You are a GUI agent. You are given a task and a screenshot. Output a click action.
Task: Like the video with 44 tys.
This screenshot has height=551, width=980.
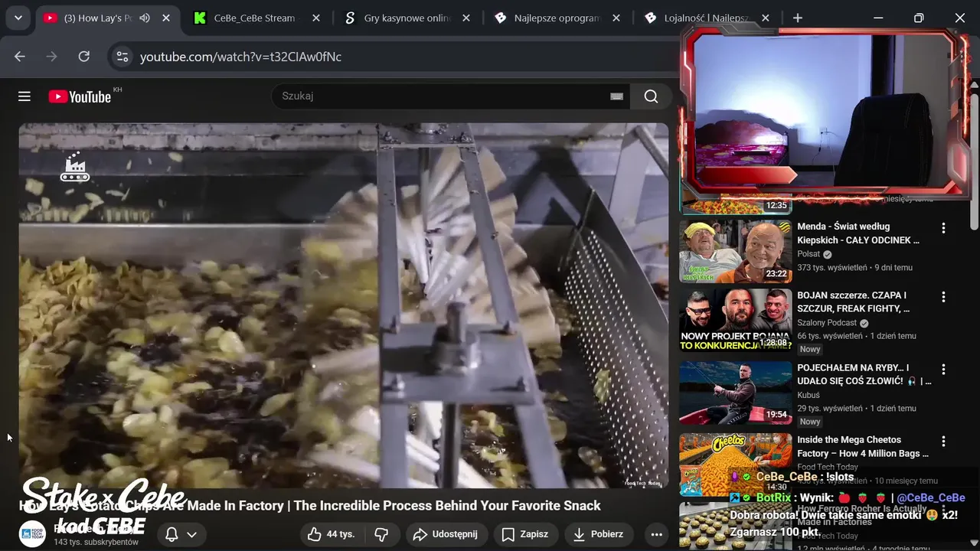pyautogui.click(x=332, y=534)
